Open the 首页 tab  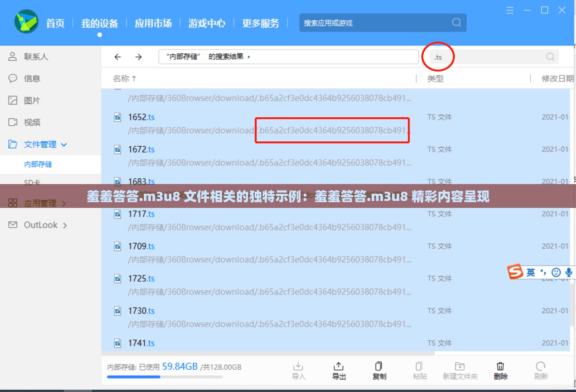(x=55, y=23)
